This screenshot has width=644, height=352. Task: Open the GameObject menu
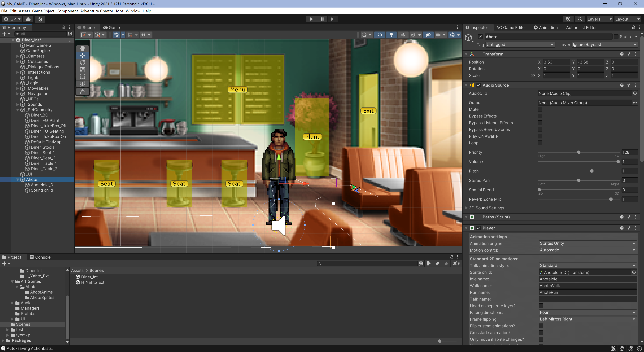point(43,11)
